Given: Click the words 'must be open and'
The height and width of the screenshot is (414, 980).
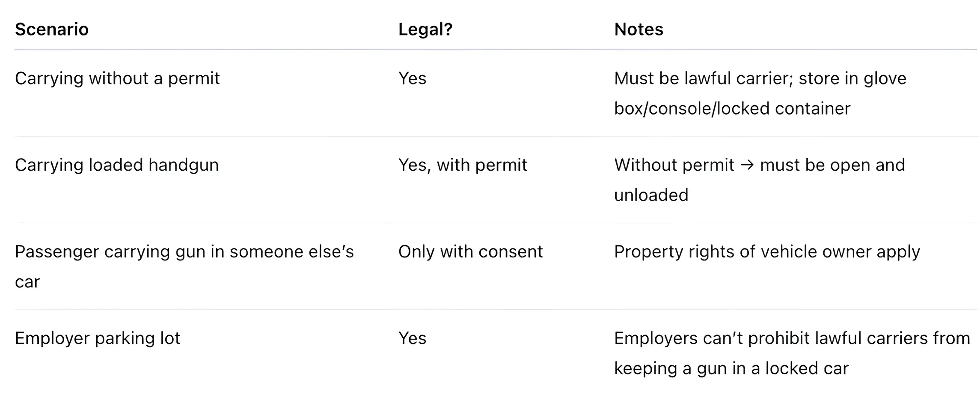Looking at the screenshot, I should click(832, 165).
